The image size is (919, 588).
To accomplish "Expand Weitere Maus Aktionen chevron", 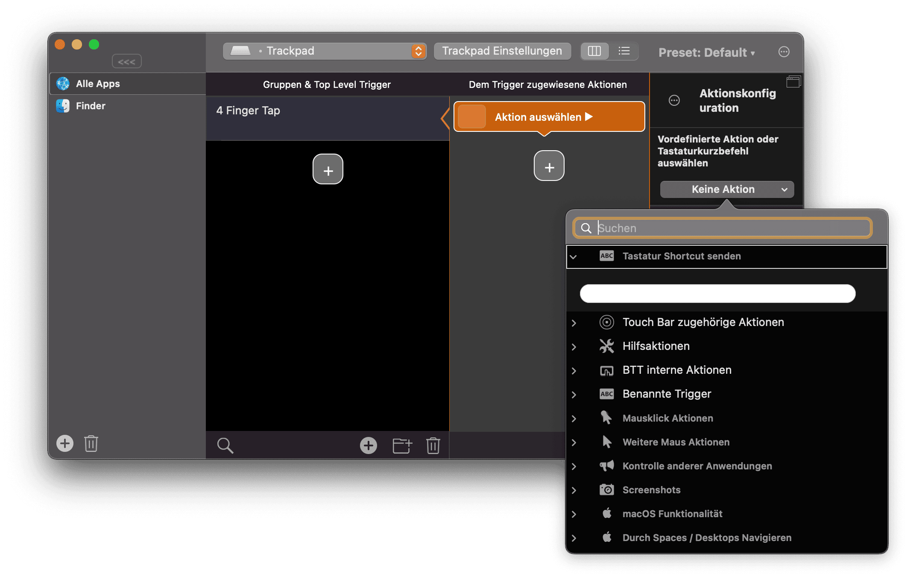I will [x=574, y=442].
